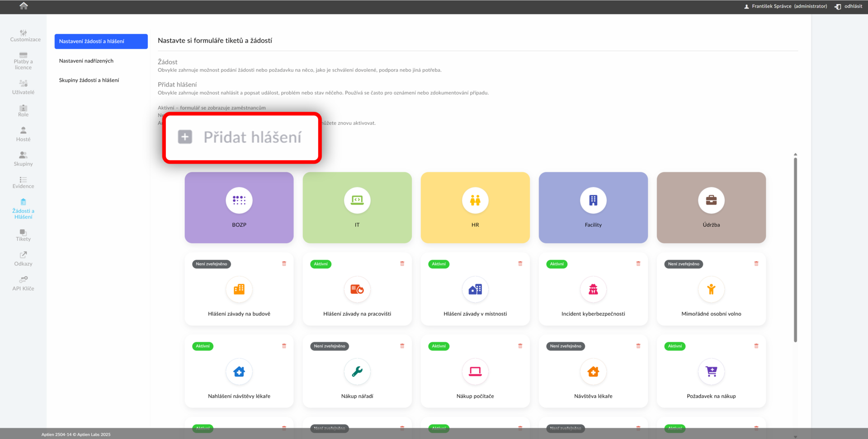This screenshot has height=439, width=868.
Task: Click the Není zveřejněno badge on Nákup nářadí
Action: tap(330, 346)
